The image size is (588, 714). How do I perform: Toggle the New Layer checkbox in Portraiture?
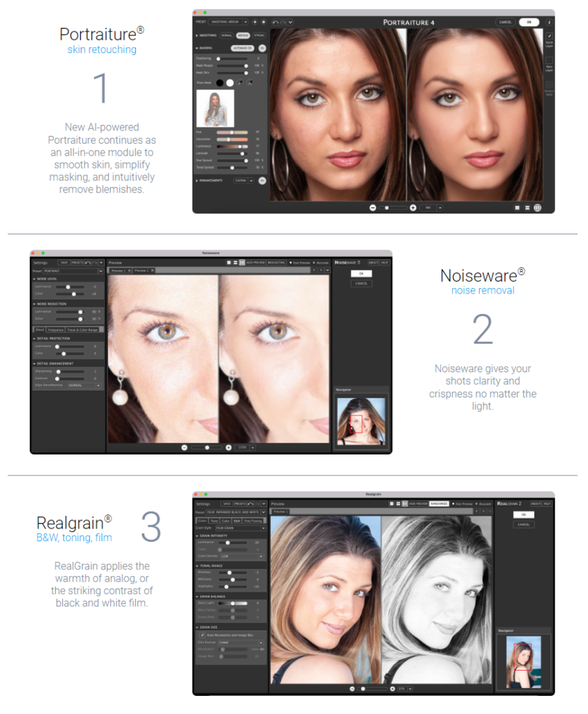[549, 60]
